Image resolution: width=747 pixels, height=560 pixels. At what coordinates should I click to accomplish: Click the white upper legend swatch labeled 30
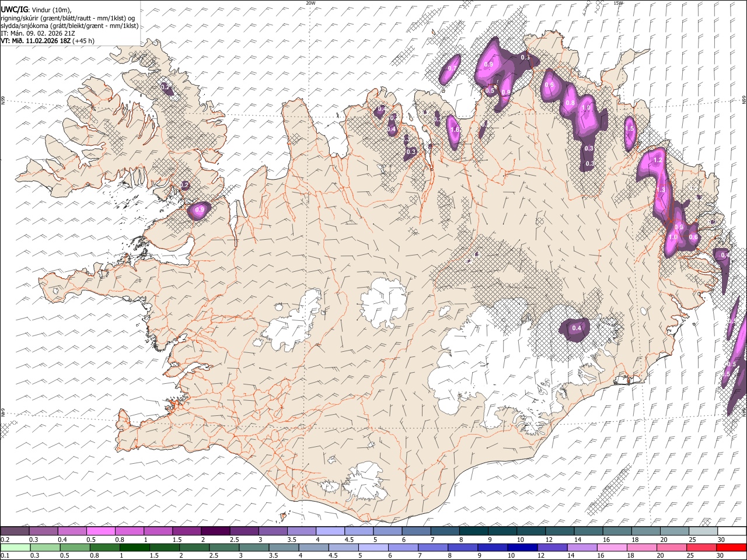tap(732, 531)
